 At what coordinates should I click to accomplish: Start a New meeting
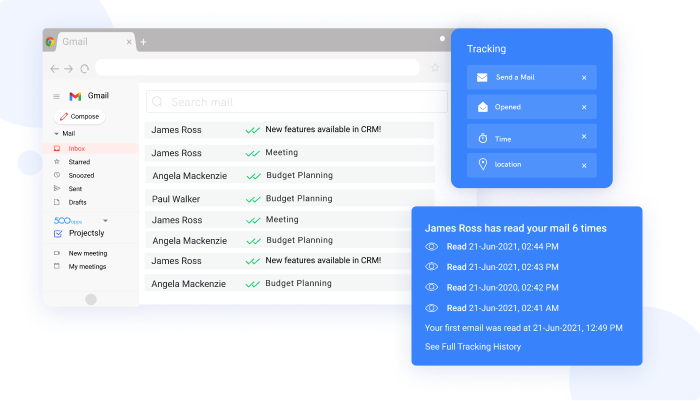(x=88, y=253)
